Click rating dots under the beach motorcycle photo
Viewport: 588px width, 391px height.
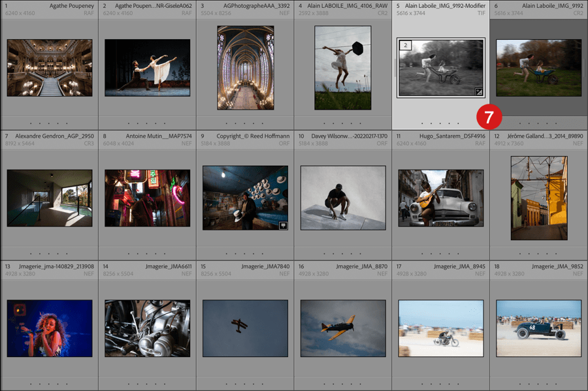tap(441, 383)
